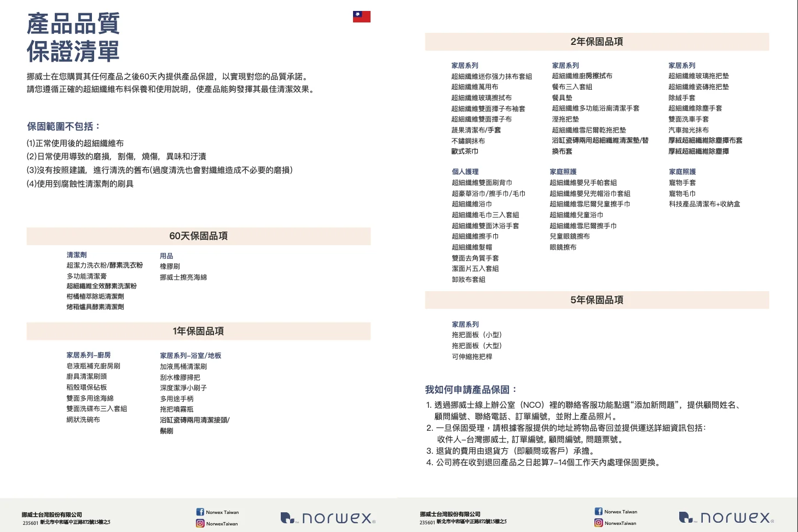Click the Instagram icon in left page footer
Image resolution: width=798 pixels, height=532 pixels.
200,523
